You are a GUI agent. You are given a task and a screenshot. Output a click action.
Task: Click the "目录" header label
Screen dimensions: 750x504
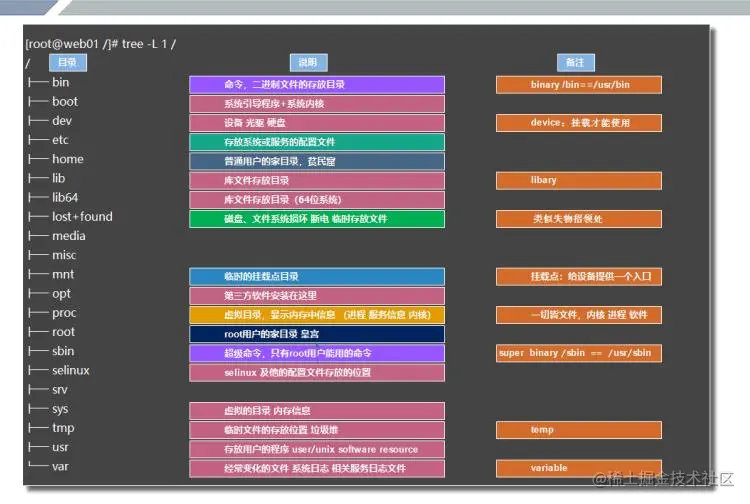tap(67, 62)
